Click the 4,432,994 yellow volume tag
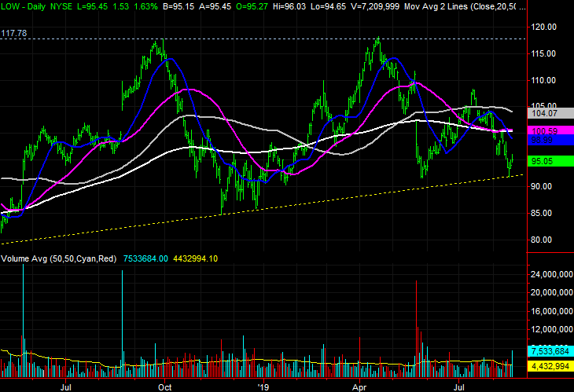The width and height of the screenshot is (574, 392). coord(550,366)
